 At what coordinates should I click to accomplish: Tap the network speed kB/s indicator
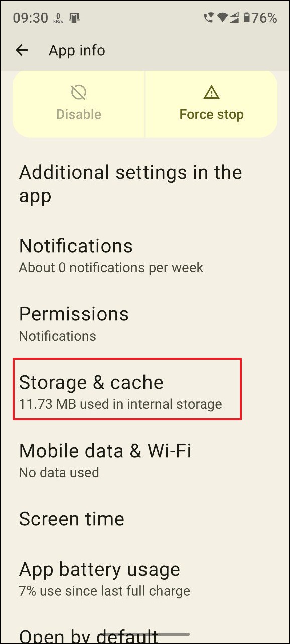tap(58, 18)
